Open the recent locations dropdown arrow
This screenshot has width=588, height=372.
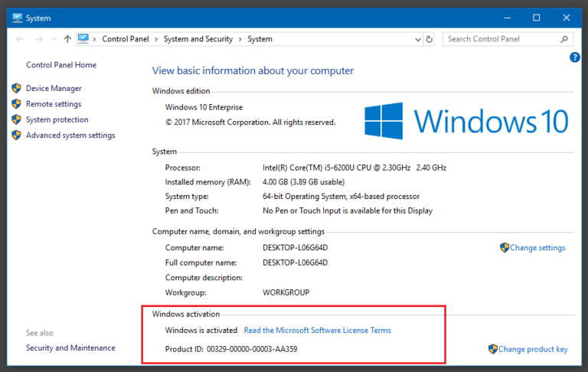click(x=54, y=39)
